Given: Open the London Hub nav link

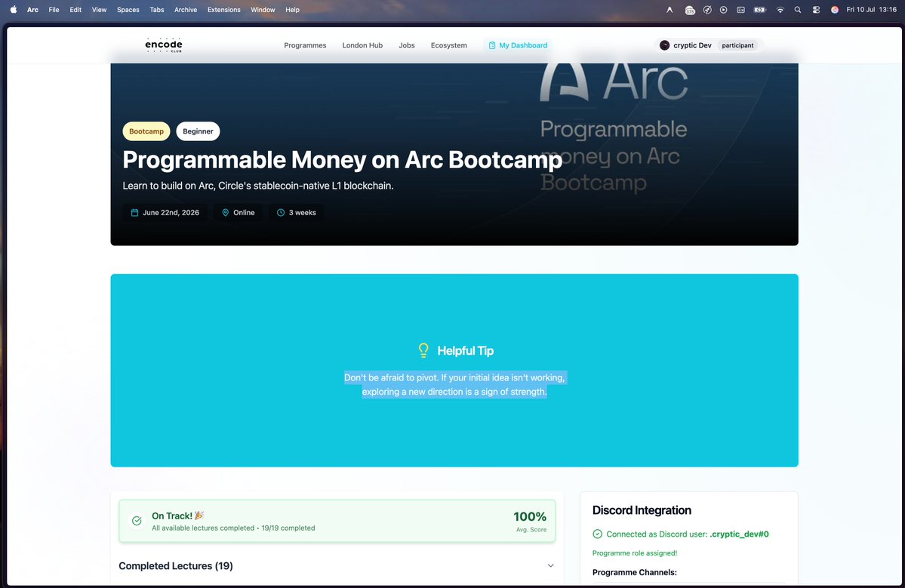Looking at the screenshot, I should pos(362,45).
